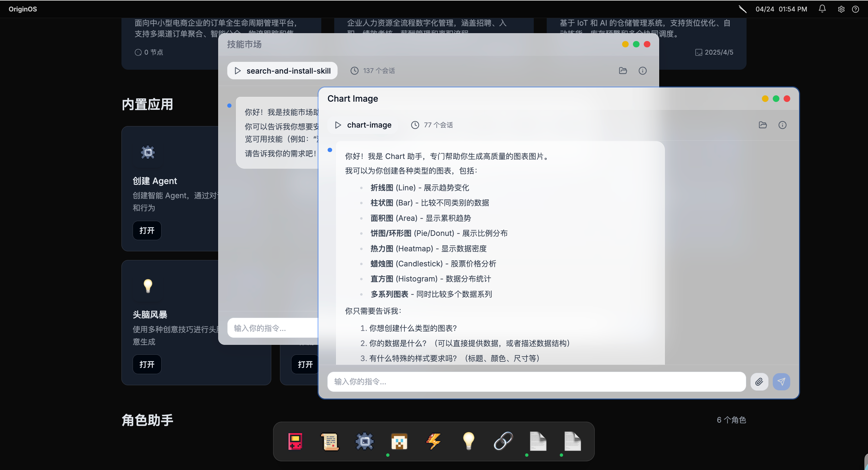Click the 折线图 (Line) list item
This screenshot has height=470, width=868.
coord(420,188)
